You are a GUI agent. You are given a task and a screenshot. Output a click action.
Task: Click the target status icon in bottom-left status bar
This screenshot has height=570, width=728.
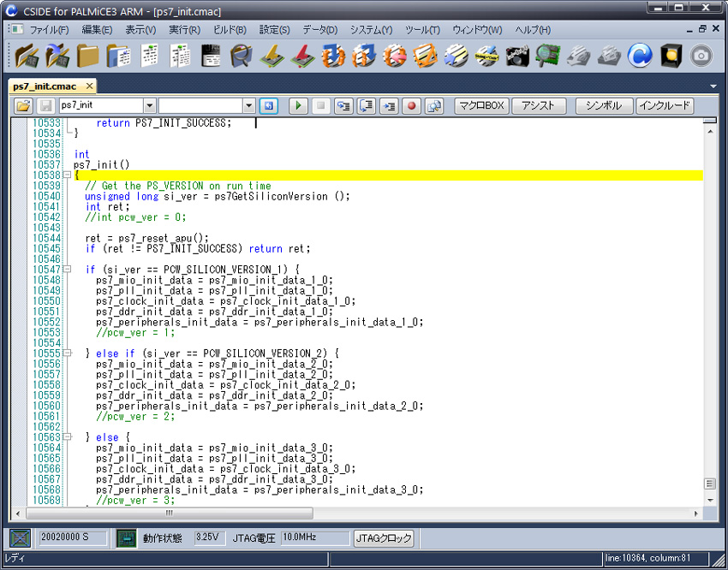coord(20,538)
